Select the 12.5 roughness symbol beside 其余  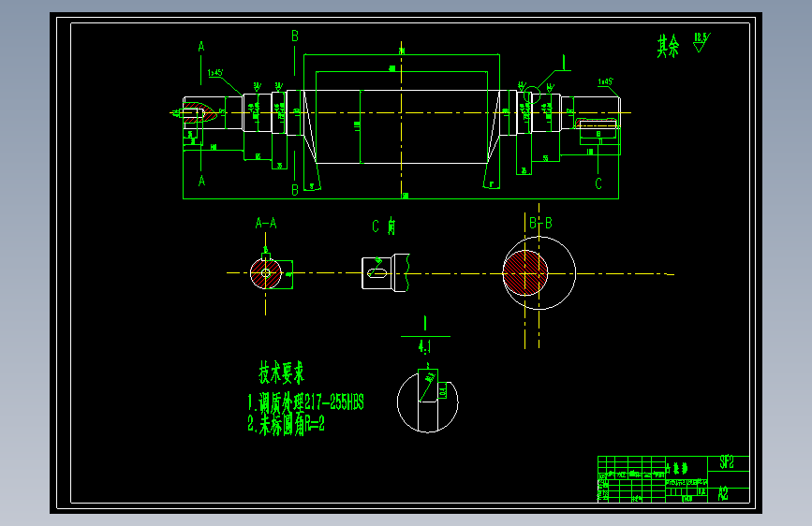pos(701,42)
